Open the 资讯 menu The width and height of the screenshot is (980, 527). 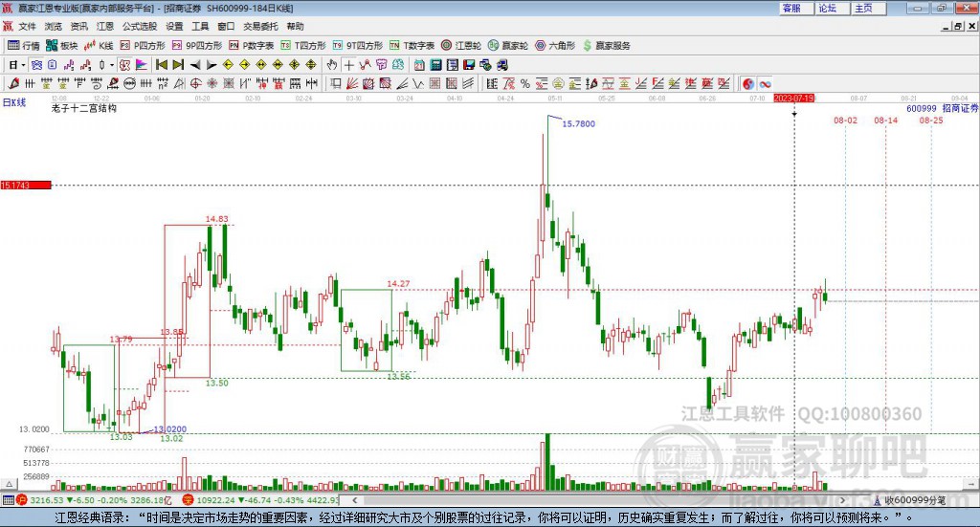click(78, 26)
